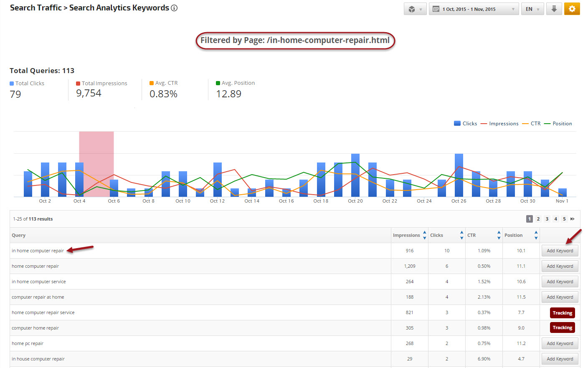Open the date range dropdown

point(474,9)
